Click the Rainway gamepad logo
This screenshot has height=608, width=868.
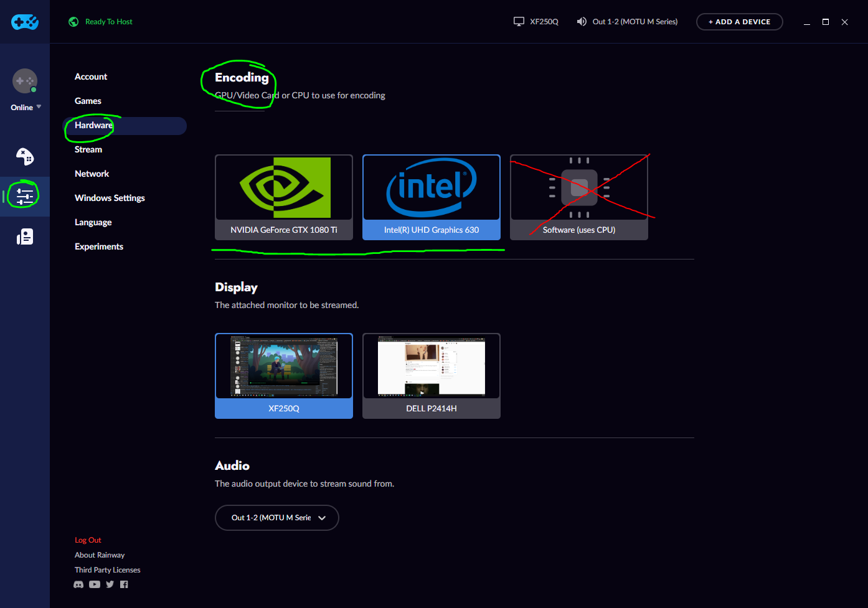point(25,22)
